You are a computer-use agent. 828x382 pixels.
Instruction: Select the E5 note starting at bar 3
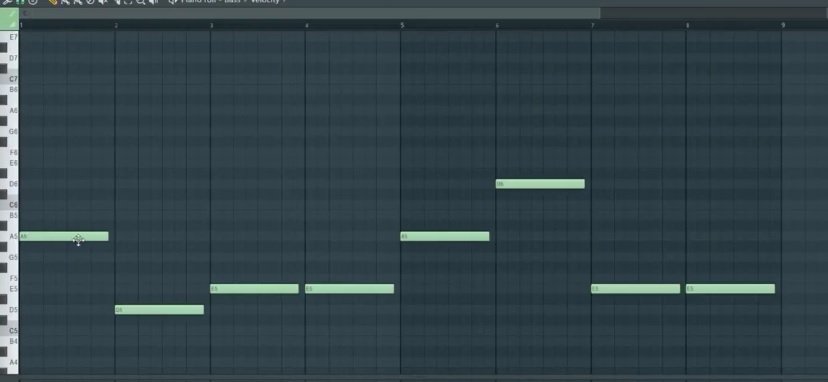pyautogui.click(x=255, y=288)
